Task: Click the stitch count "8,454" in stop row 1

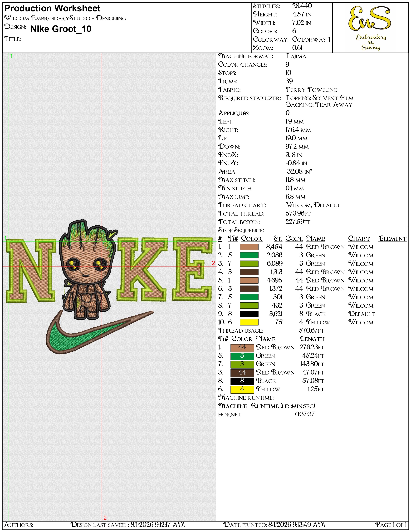Action: pyautogui.click(x=274, y=247)
